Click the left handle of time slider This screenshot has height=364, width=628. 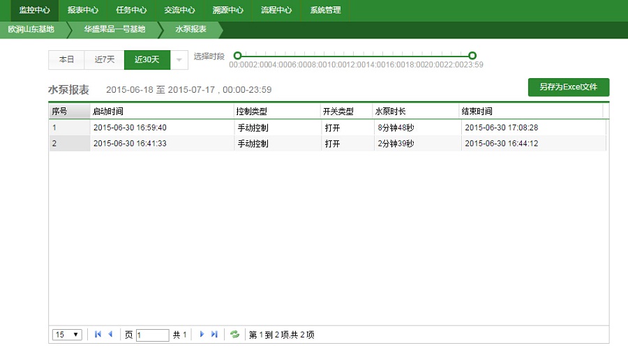(x=237, y=55)
